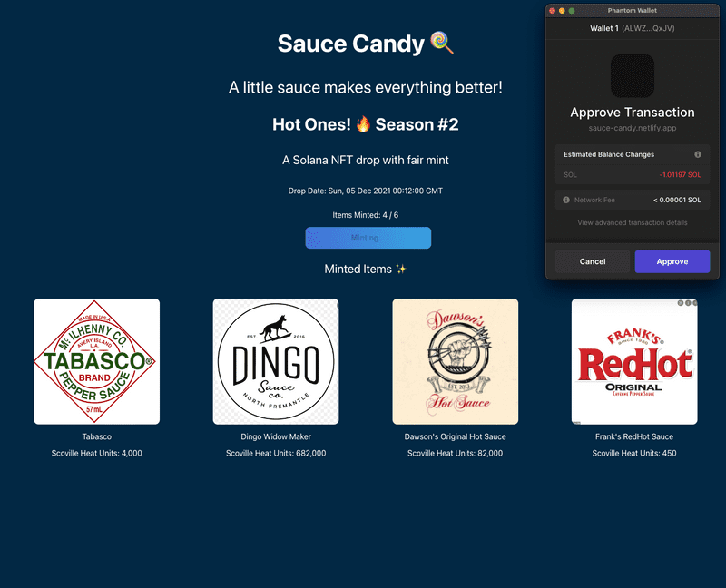Screen dimensions: 726x588
Task: Click the sauce-candy.netlify.app site address
Action: (633, 128)
